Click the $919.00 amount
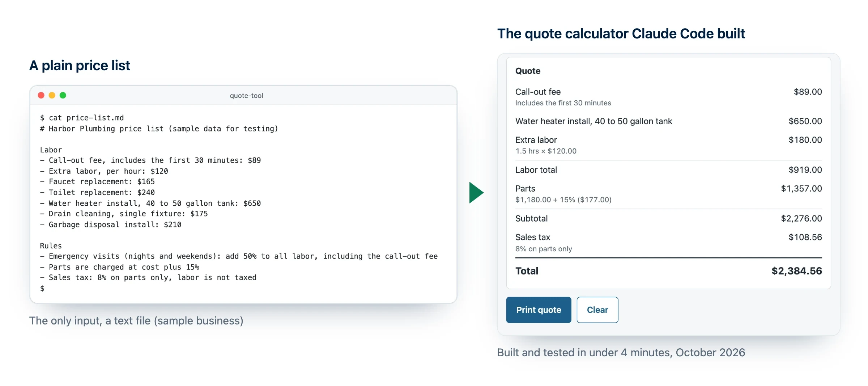The width and height of the screenshot is (868, 386). coord(805,170)
